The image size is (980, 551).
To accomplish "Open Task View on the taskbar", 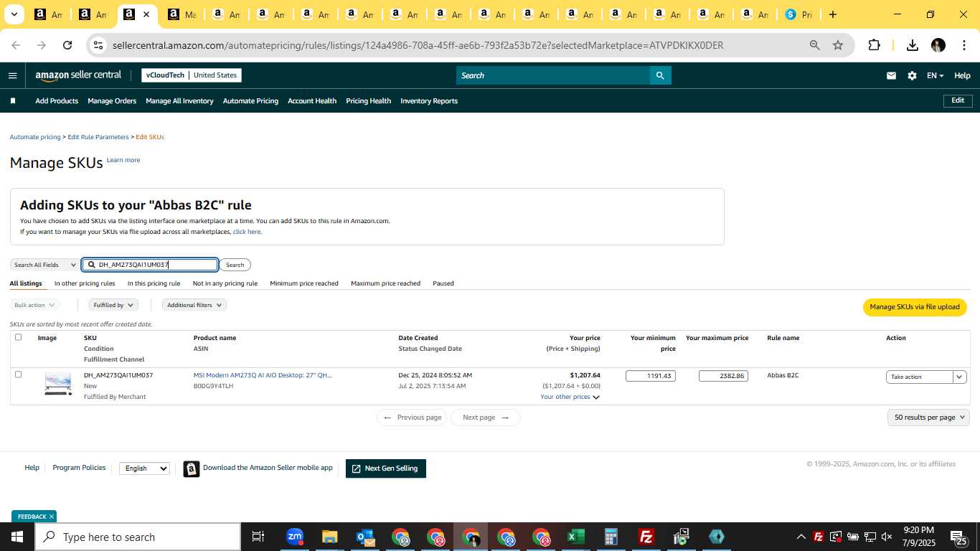I will 258,537.
